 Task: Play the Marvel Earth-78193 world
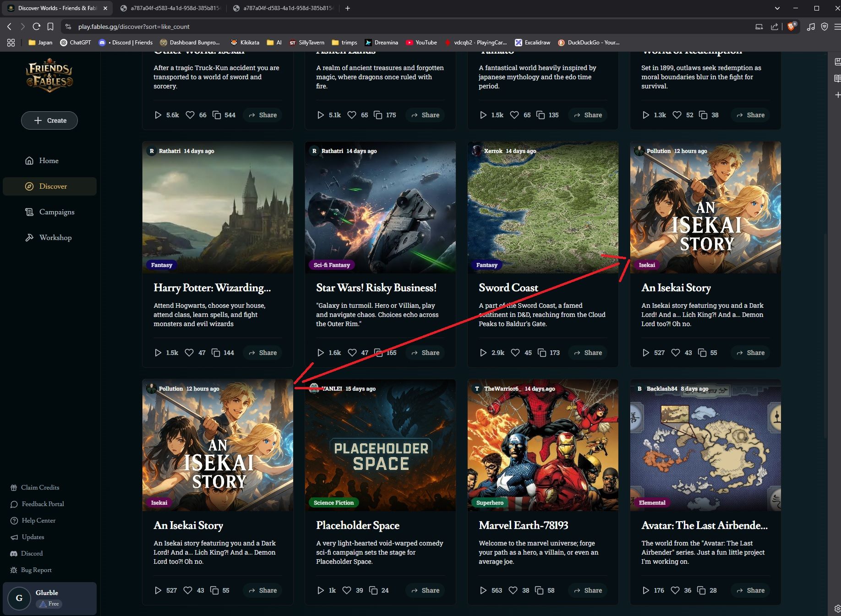click(x=483, y=590)
